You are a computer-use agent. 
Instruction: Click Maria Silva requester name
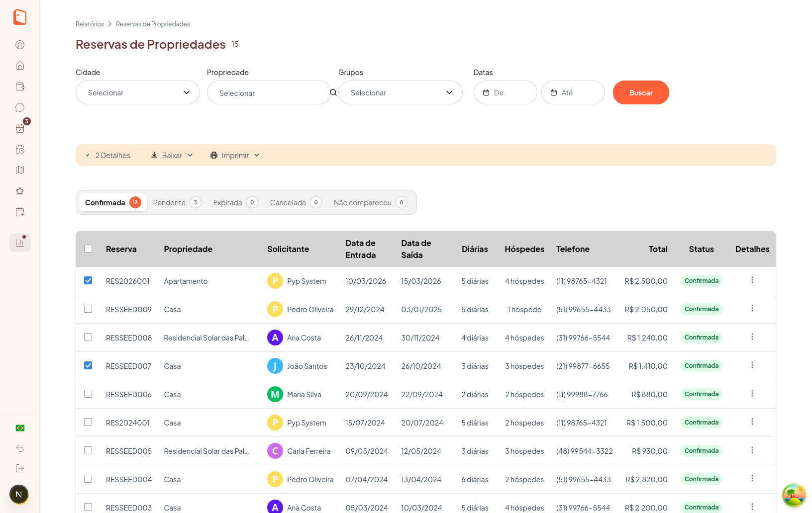[x=304, y=394]
